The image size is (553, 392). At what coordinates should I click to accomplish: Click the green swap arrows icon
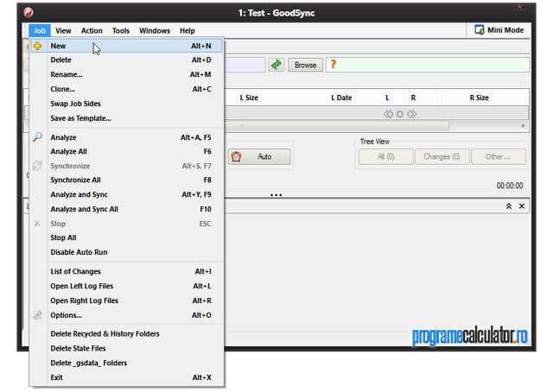pyautogui.click(x=276, y=65)
